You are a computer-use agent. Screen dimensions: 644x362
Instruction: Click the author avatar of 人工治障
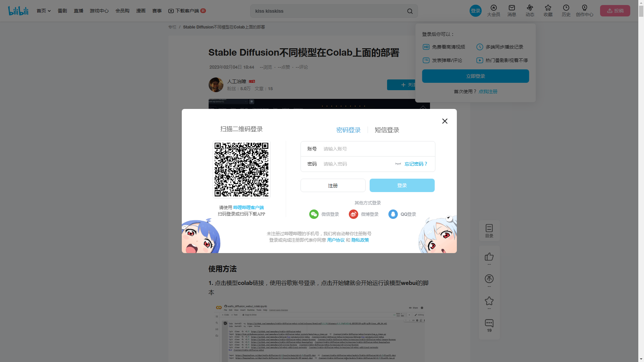point(216,85)
